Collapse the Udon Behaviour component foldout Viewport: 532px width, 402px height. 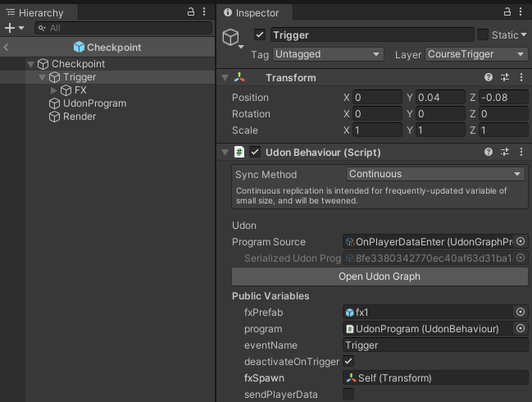click(225, 153)
